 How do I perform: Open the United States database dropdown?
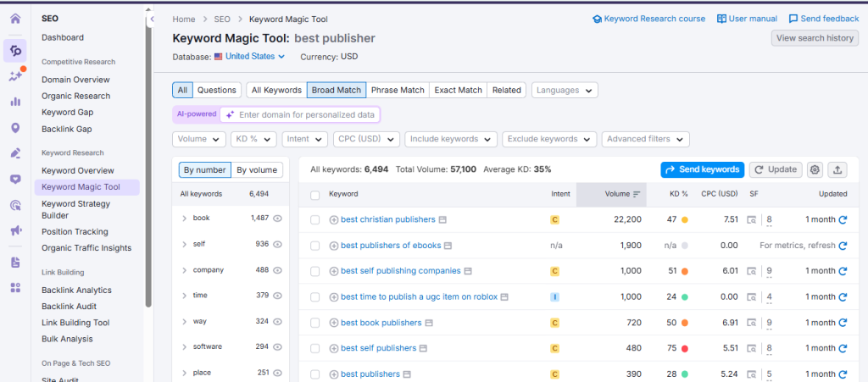[249, 57]
